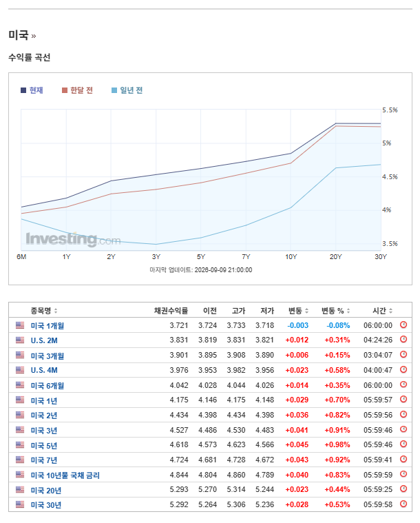
Task: Click the clock icon in 미국 2년 row
Action: [x=403, y=415]
